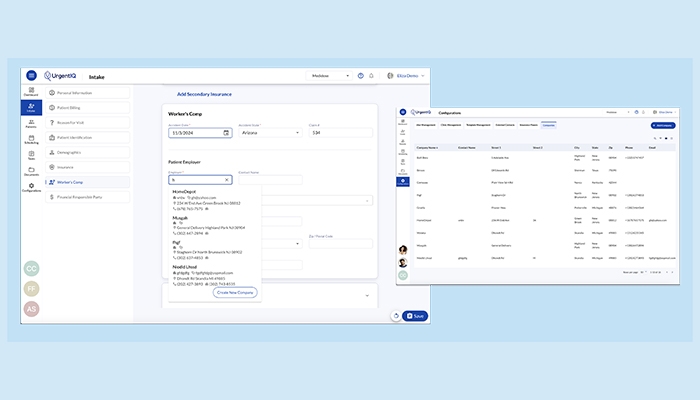700x400 pixels.
Task: Go to Dashboard in the left sidebar
Action: click(x=31, y=92)
